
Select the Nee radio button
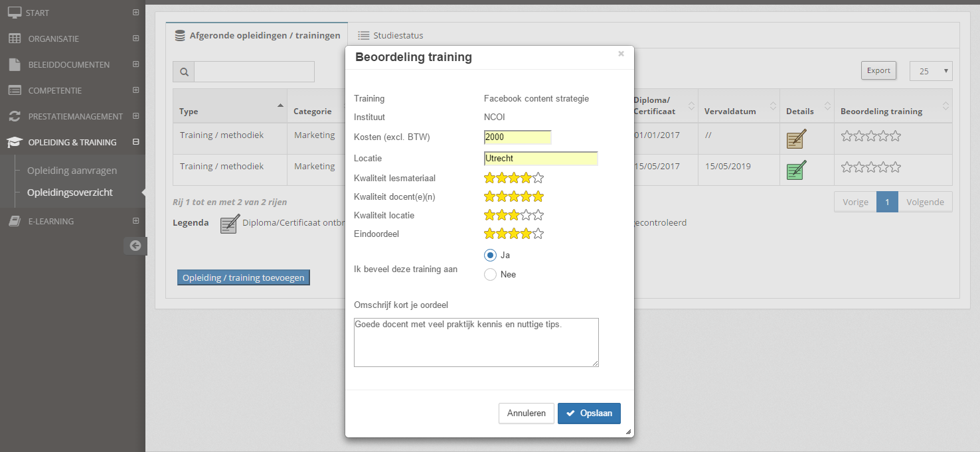tap(490, 275)
